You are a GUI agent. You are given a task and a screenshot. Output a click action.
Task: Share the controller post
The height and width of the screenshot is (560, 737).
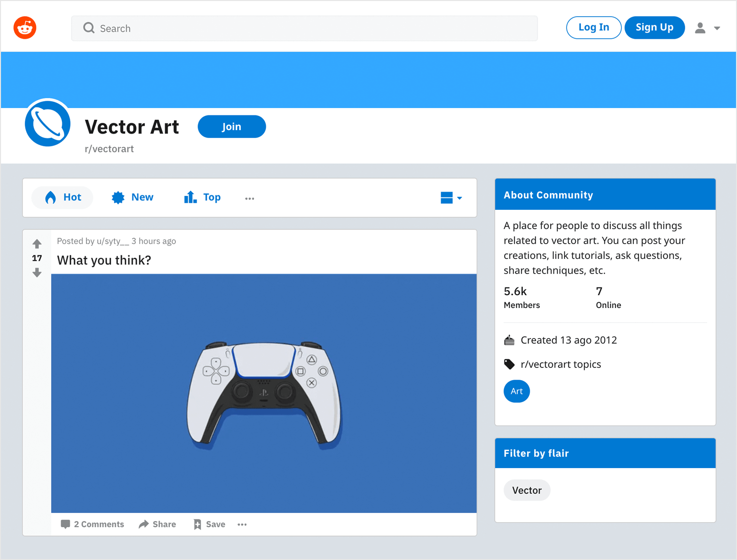coord(157,525)
